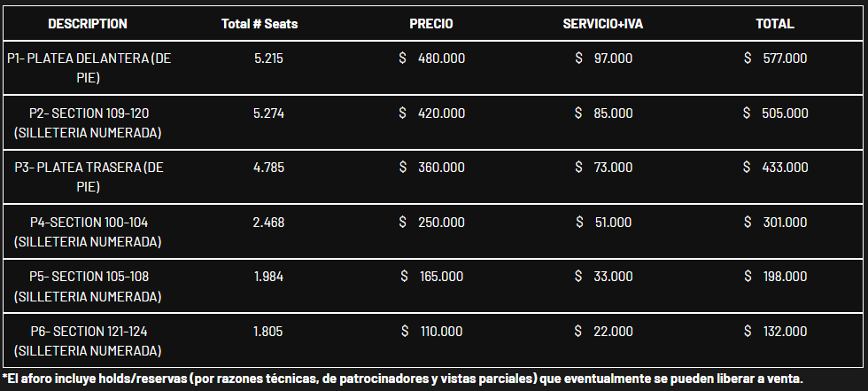The image size is (868, 391).
Task: Click the PRECIO column header
Action: click(x=431, y=24)
